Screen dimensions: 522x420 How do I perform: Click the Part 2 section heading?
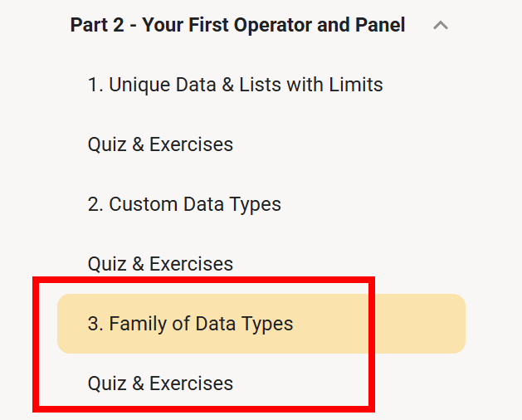(237, 26)
